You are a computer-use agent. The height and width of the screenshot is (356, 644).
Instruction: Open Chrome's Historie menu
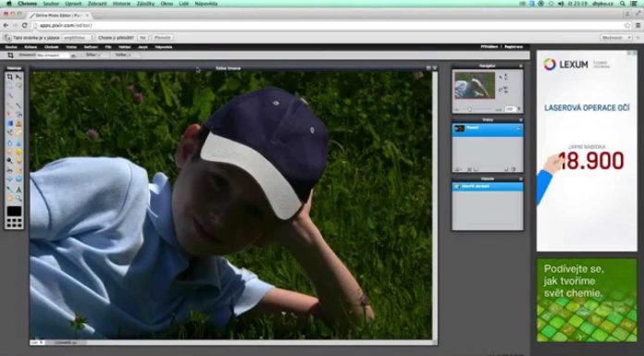(x=121, y=4)
